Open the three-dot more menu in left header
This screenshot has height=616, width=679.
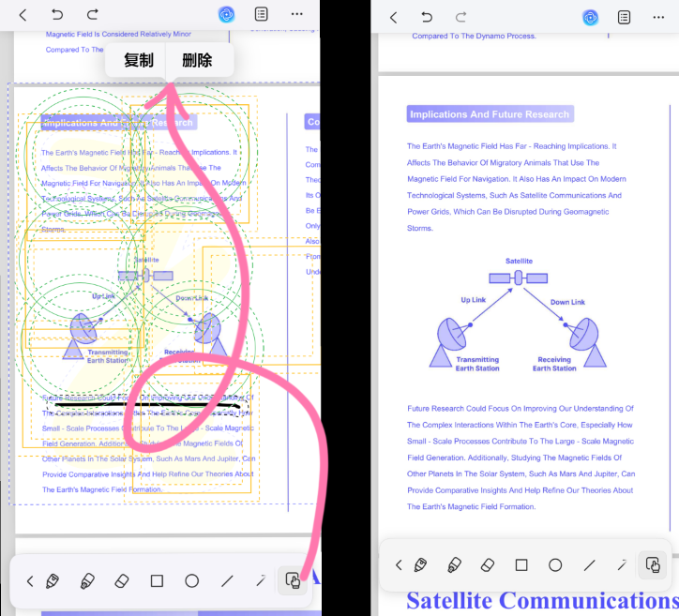pyautogui.click(x=296, y=15)
